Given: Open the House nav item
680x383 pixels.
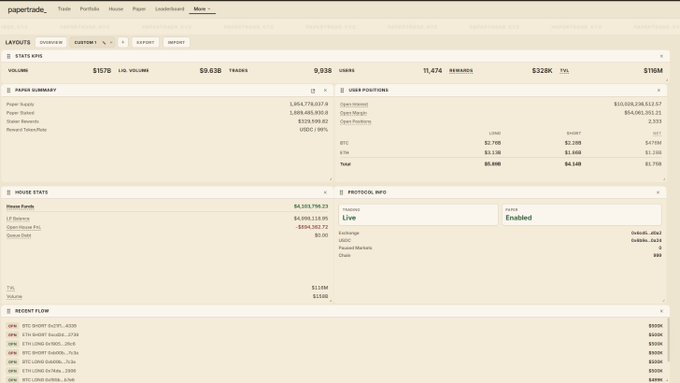Looking at the screenshot, I should coord(116,9).
